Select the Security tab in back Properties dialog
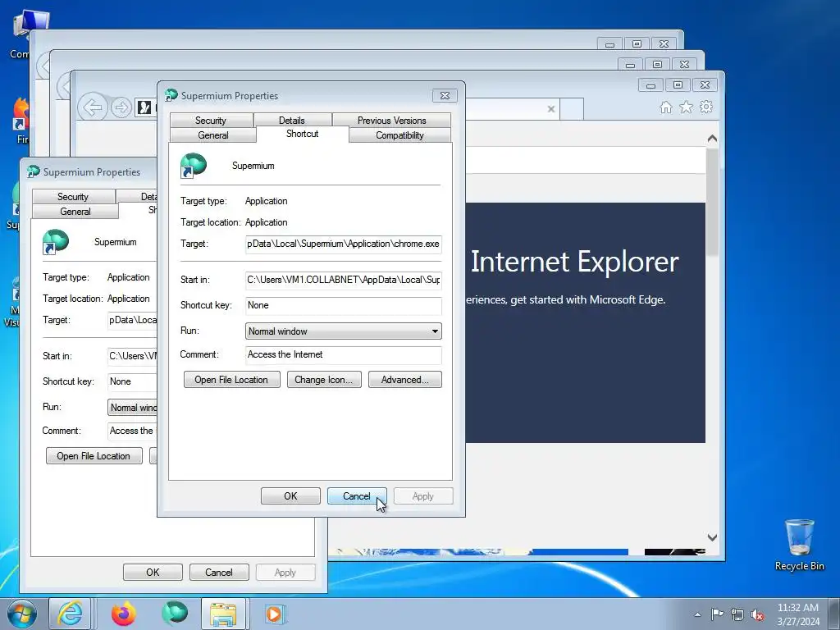840x630 pixels. pyautogui.click(x=73, y=197)
